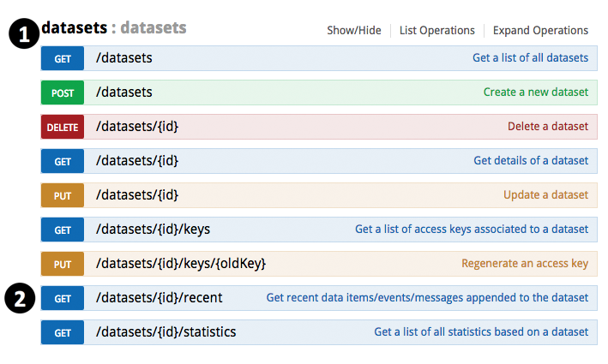The height and width of the screenshot is (364, 608).
Task: Open the /datasets/{id}/keys/{oldKey} path
Action: click(x=181, y=264)
